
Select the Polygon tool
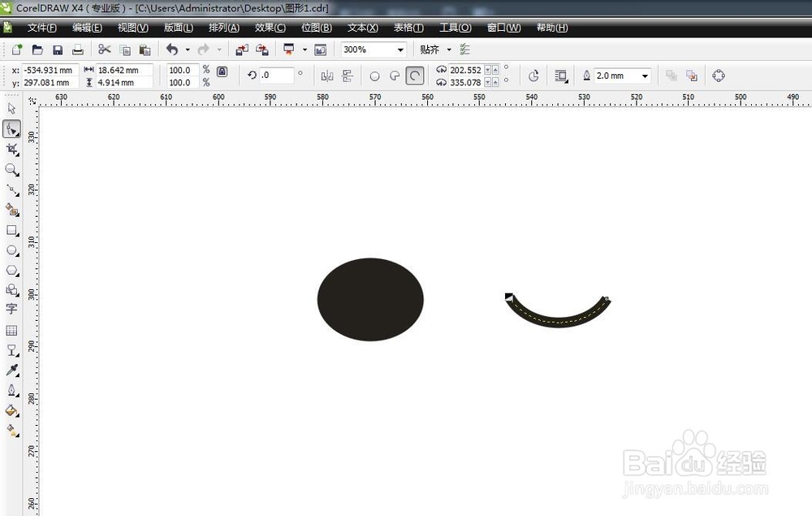[x=12, y=271]
